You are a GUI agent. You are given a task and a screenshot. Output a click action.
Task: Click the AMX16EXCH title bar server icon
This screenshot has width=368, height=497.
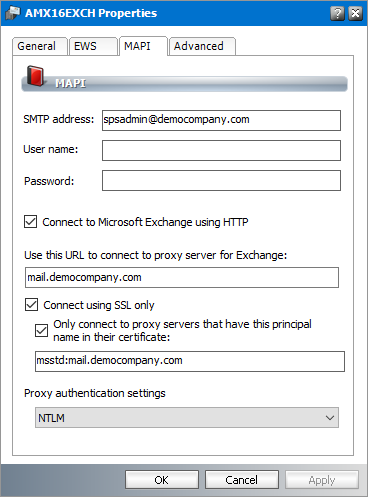pyautogui.click(x=13, y=13)
